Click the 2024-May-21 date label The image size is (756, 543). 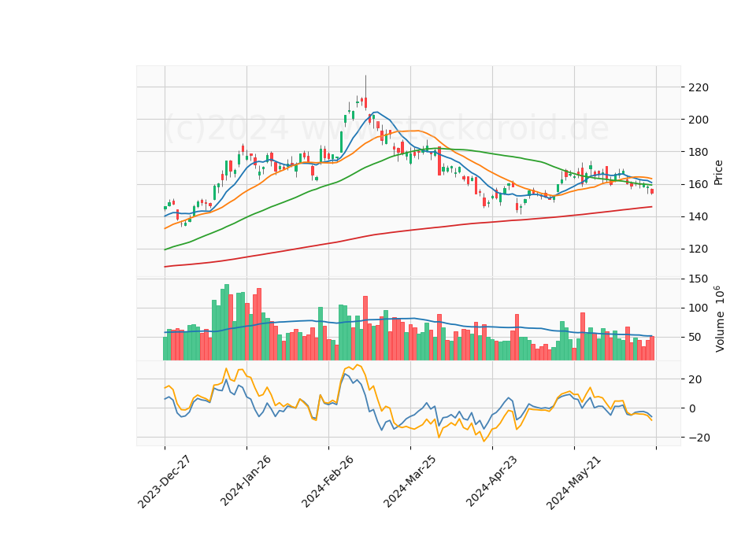[573, 482]
